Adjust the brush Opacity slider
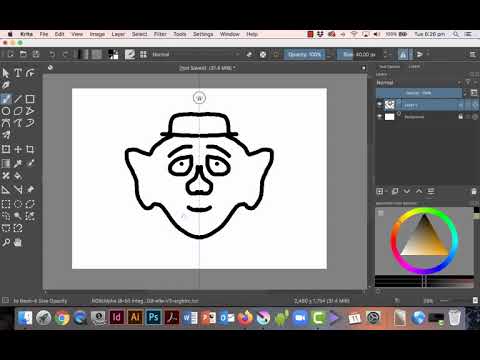 304,54
